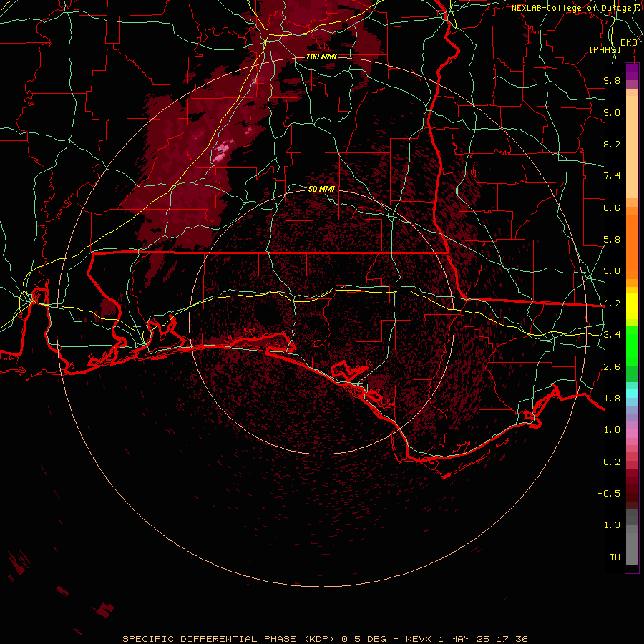
Task: Click the 5.0 value on the color scale
Action: [x=612, y=271]
